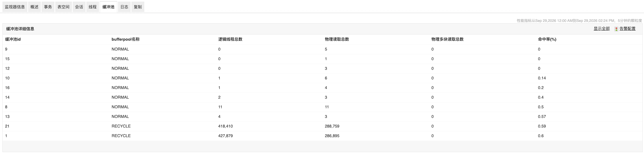Click the 命中率(%) column header
Screen dimensions: 644x154
[x=547, y=39]
